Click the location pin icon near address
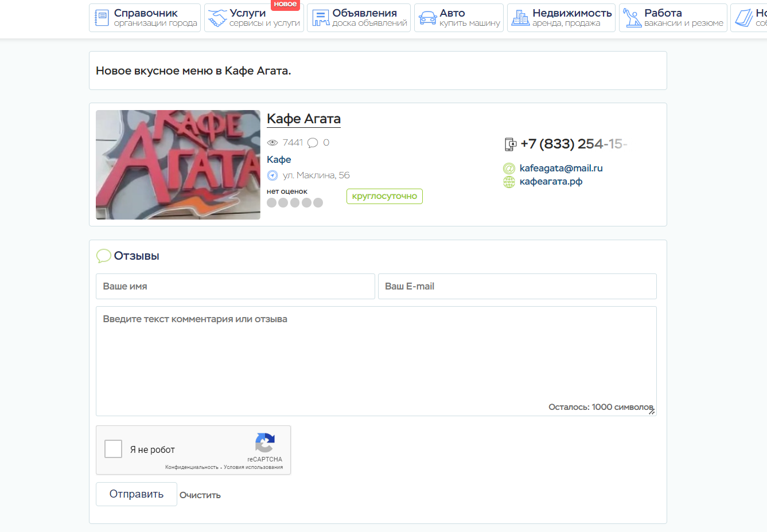Image resolution: width=767 pixels, height=532 pixels. point(272,175)
